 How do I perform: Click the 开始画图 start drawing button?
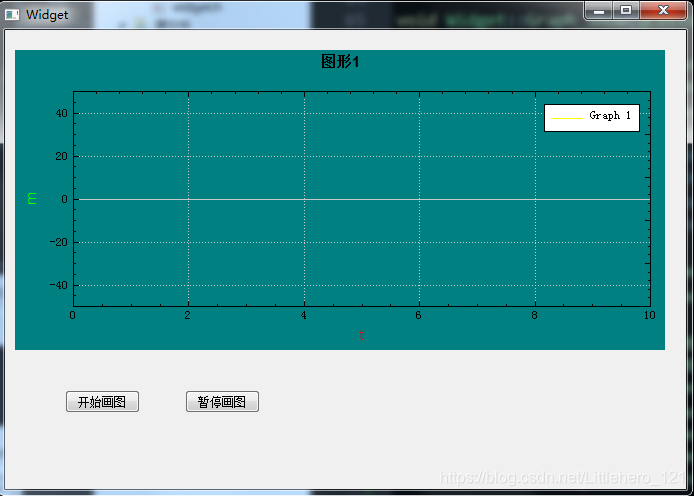pyautogui.click(x=102, y=401)
